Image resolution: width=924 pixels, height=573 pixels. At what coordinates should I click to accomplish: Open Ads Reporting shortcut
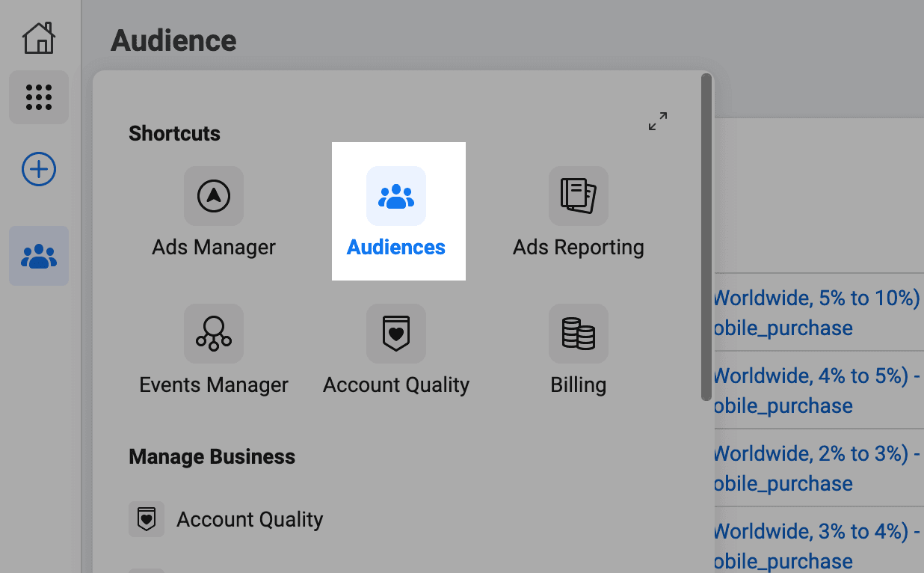tap(579, 212)
